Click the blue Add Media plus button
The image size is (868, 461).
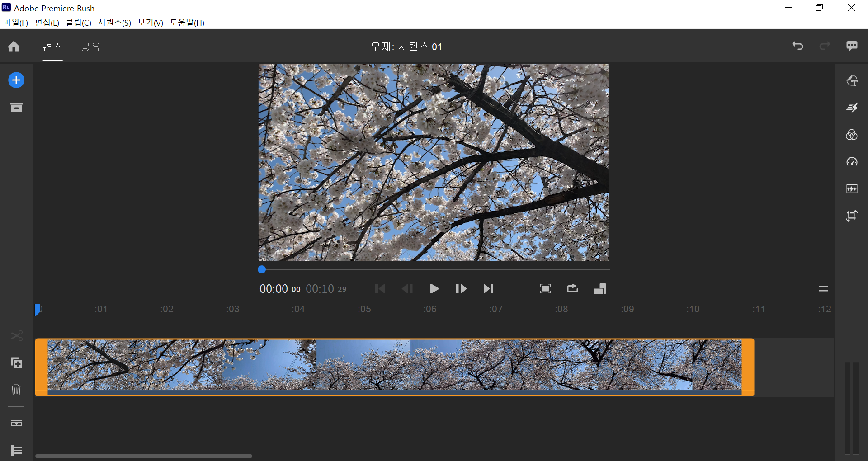pos(16,80)
